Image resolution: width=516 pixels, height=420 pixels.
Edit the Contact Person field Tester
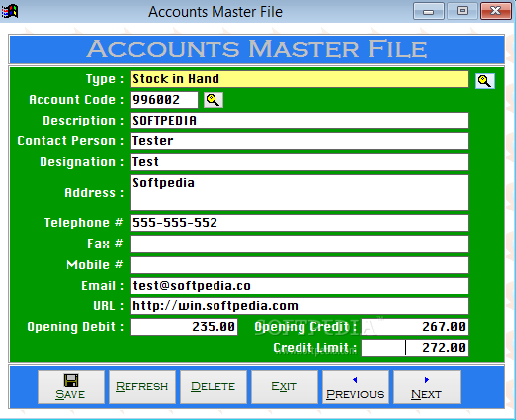[x=300, y=141]
